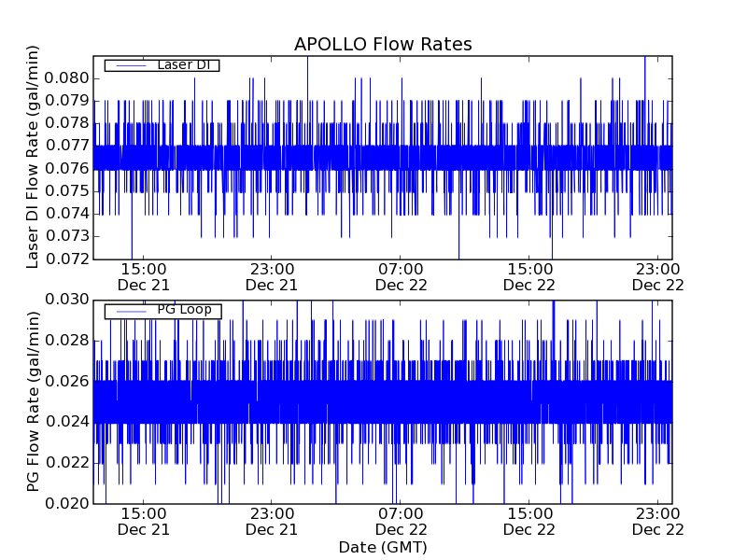Screen dimensions: 747x560
Task: Click bottom plot's 23:00 Dec 21 time label
Action: 272,521
